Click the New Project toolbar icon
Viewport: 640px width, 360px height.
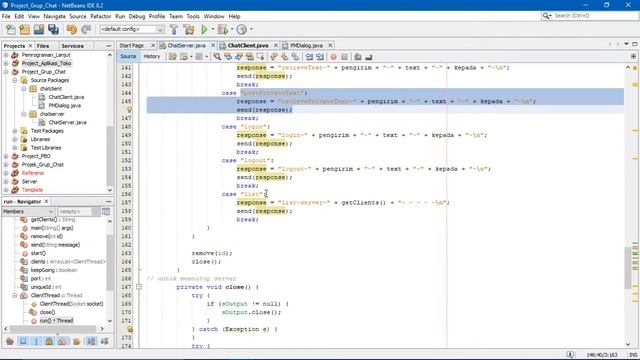pyautogui.click(x=24, y=29)
